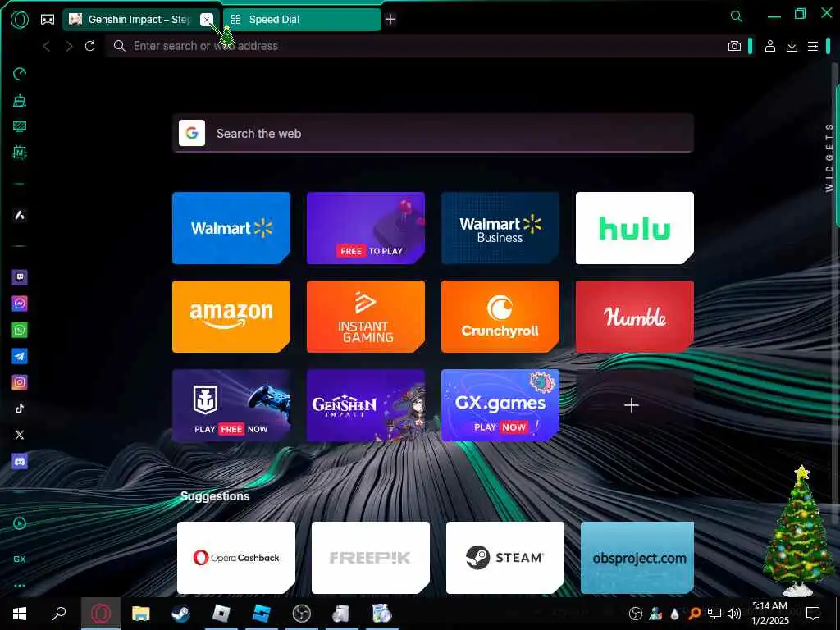Close the Genshin Impact tab
This screenshot has height=630, width=840.
(x=206, y=20)
